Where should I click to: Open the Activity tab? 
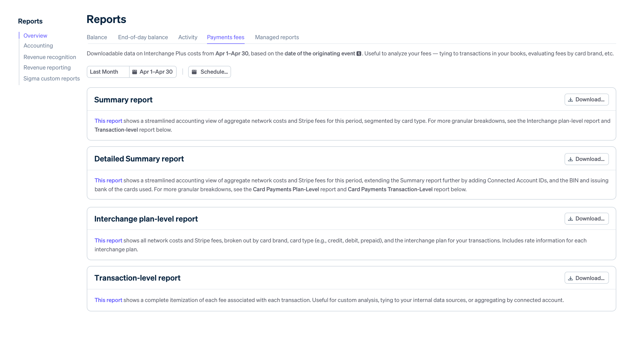(188, 37)
